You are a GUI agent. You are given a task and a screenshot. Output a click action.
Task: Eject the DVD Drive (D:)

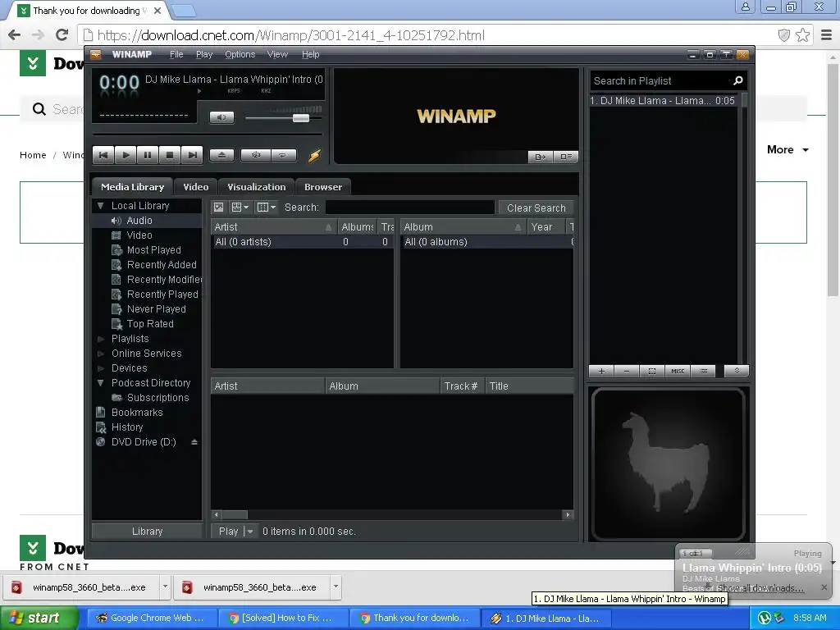coord(194,442)
